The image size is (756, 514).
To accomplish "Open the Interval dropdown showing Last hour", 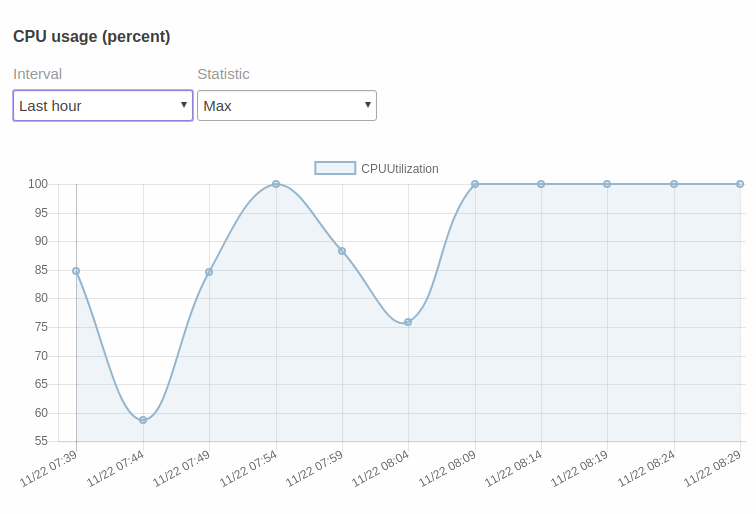I will pos(103,106).
